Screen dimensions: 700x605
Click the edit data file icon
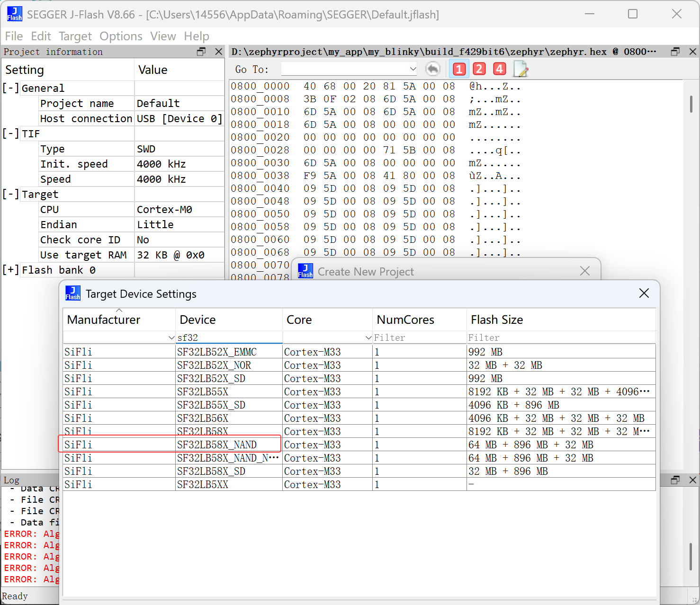pyautogui.click(x=521, y=69)
